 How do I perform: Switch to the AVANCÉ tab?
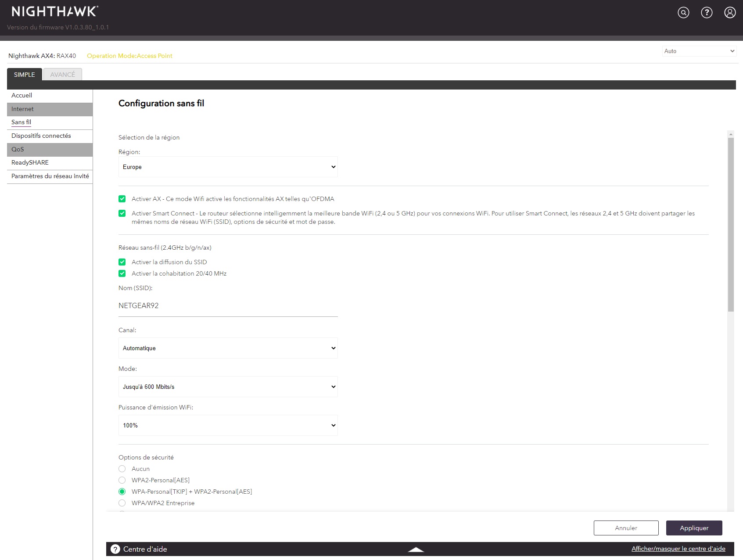[62, 75]
